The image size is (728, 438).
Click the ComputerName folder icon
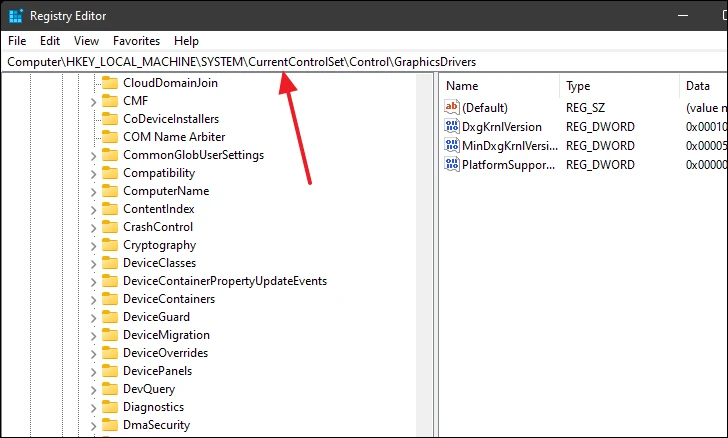[x=110, y=191]
